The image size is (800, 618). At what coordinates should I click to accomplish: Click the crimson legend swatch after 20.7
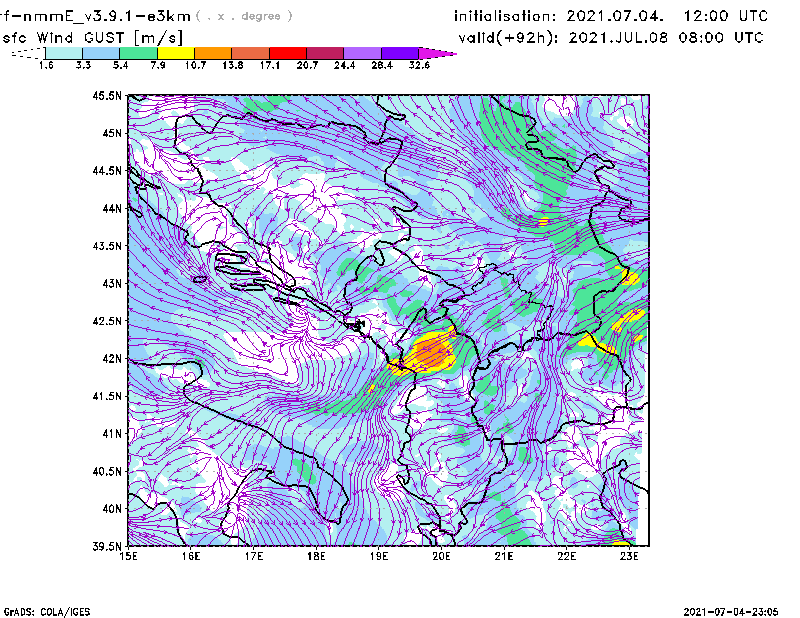coord(325,53)
